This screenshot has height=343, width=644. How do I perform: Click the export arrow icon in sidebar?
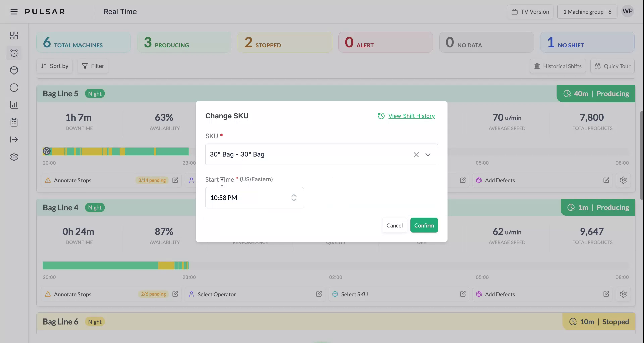point(14,140)
